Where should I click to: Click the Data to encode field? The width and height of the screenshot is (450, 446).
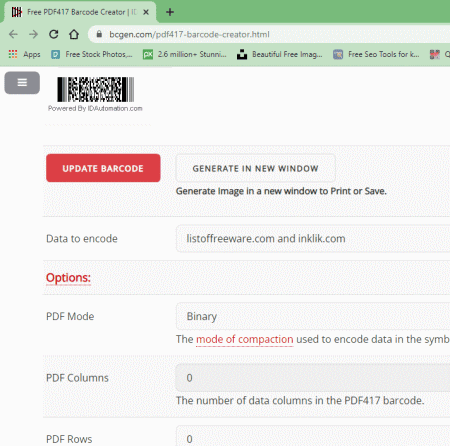(313, 239)
